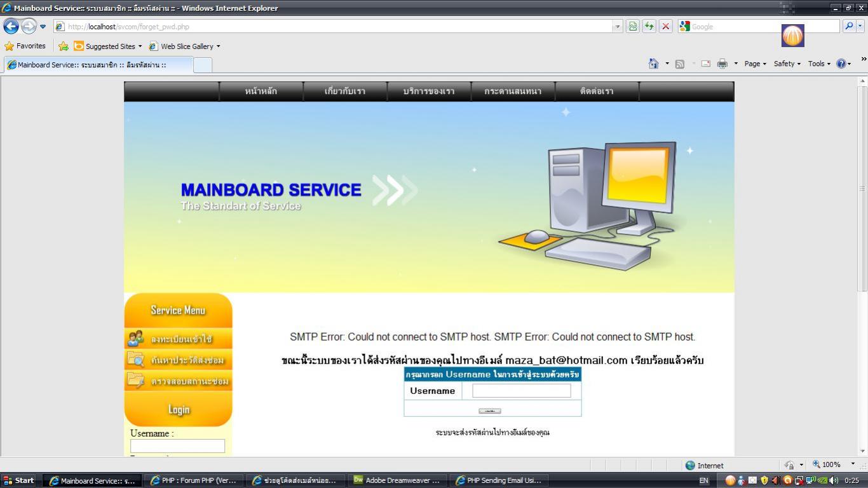Open the zoom level 100% control
This screenshot has width=868, height=488.
(833, 465)
